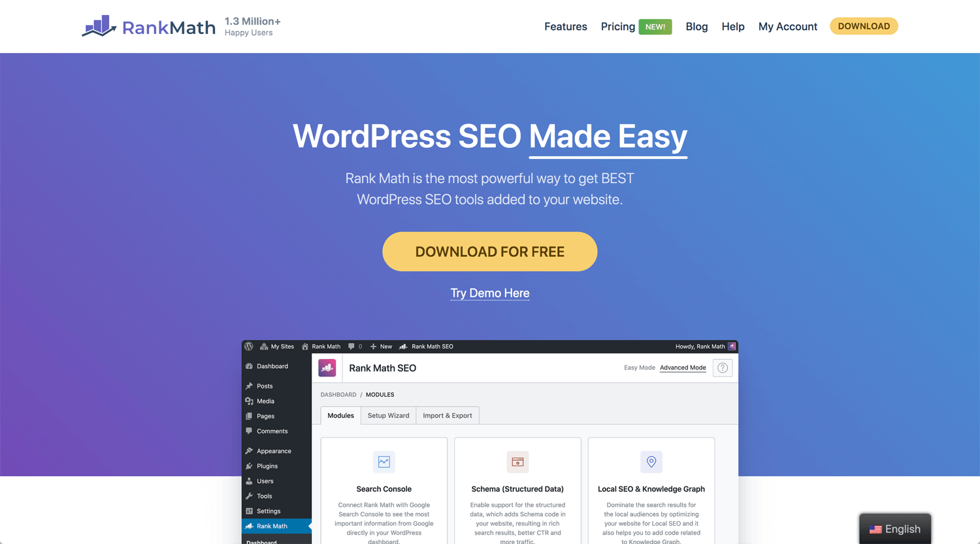Open Rank Math SEO admin bar item
Screen dimensions: 980x544
[x=426, y=347]
